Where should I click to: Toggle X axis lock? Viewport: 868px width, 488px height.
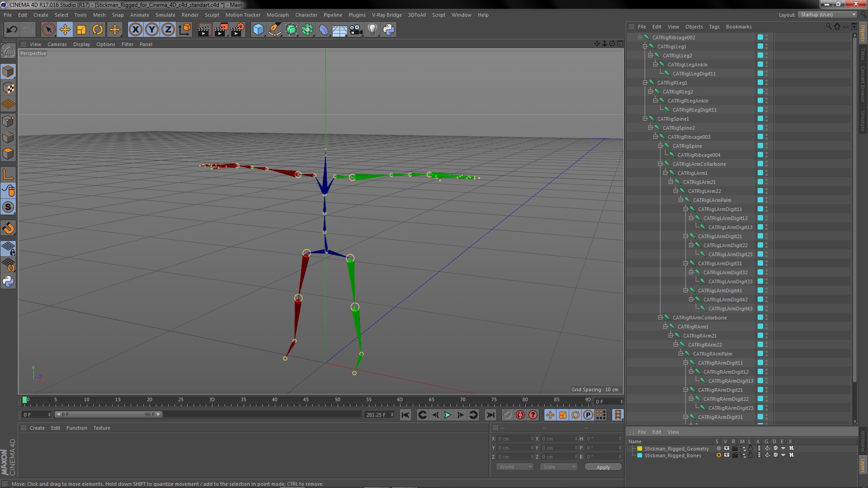coord(135,30)
